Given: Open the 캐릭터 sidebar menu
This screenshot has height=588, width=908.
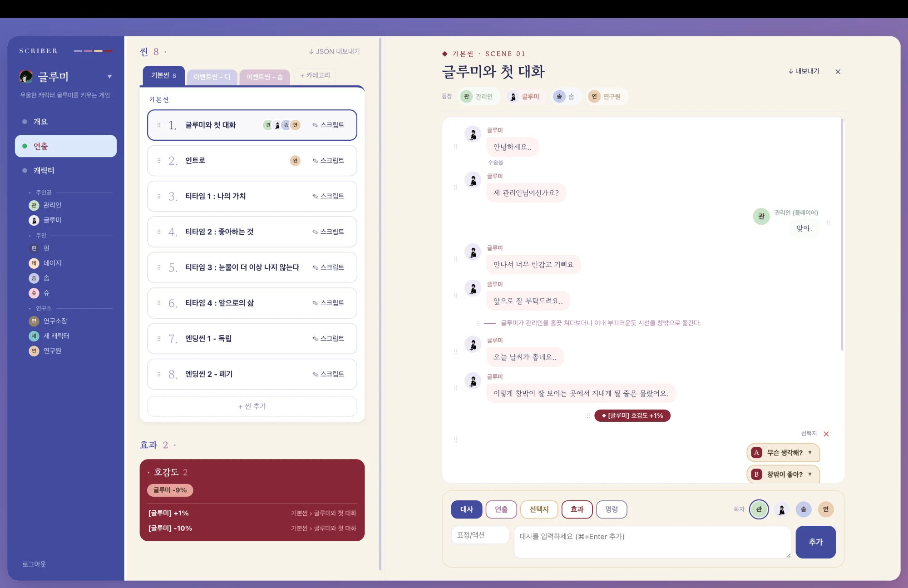Looking at the screenshot, I should point(66,170).
